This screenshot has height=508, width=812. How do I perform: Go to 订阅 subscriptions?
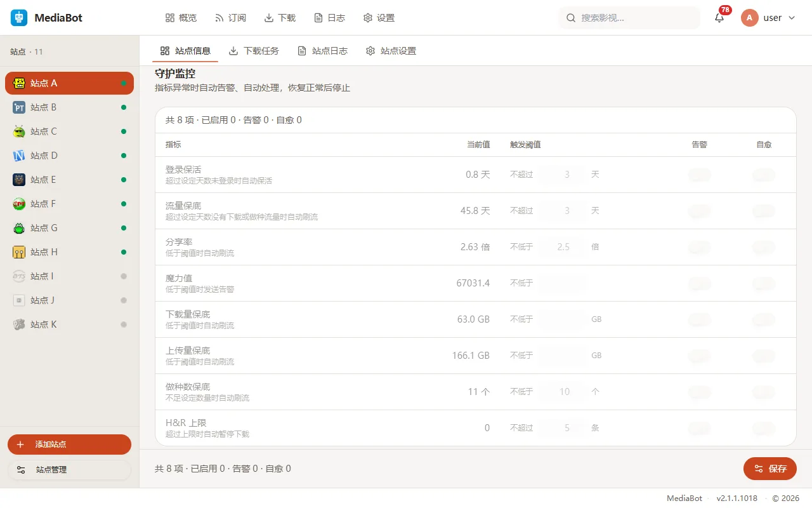pyautogui.click(x=230, y=18)
